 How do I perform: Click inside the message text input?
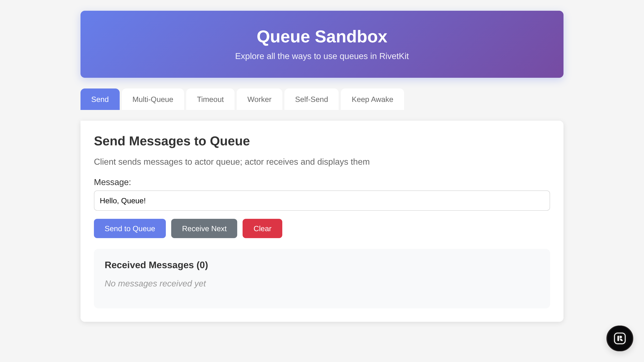322,201
